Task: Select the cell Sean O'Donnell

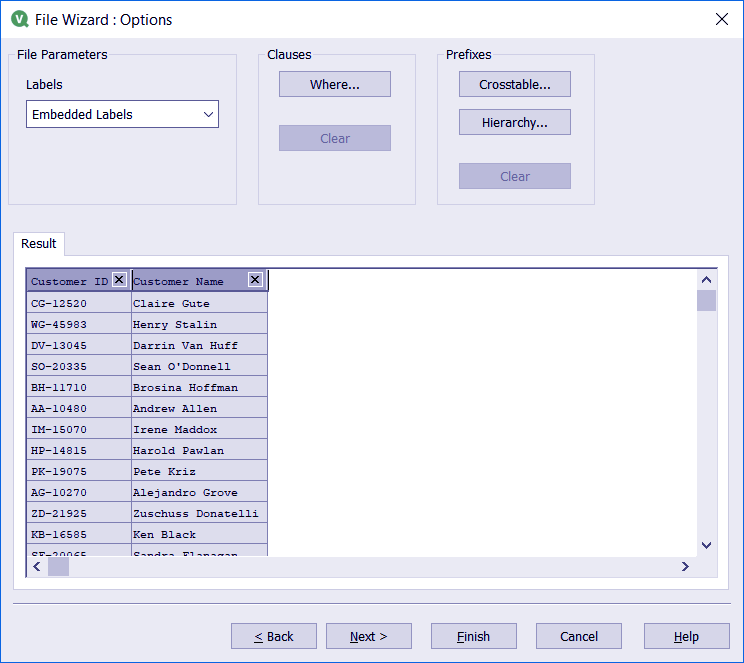Action: pyautogui.click(x=200, y=366)
